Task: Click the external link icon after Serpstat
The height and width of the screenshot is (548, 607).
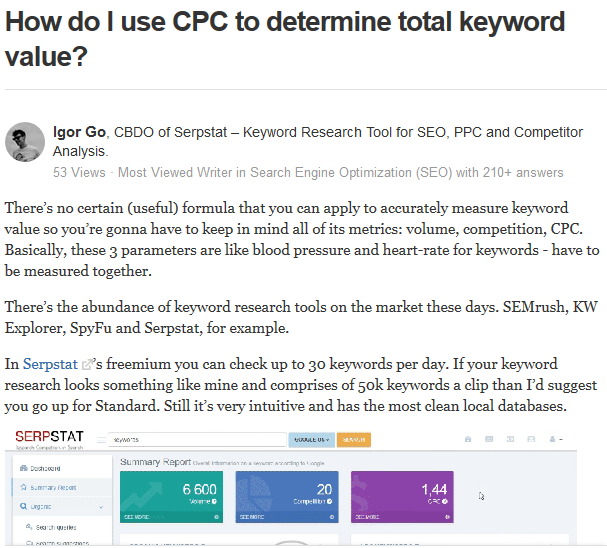Action: (87, 365)
